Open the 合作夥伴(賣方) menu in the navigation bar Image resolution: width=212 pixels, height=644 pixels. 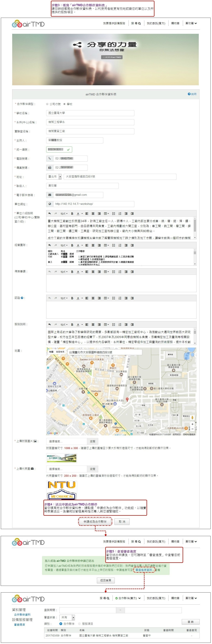click(128, 598)
